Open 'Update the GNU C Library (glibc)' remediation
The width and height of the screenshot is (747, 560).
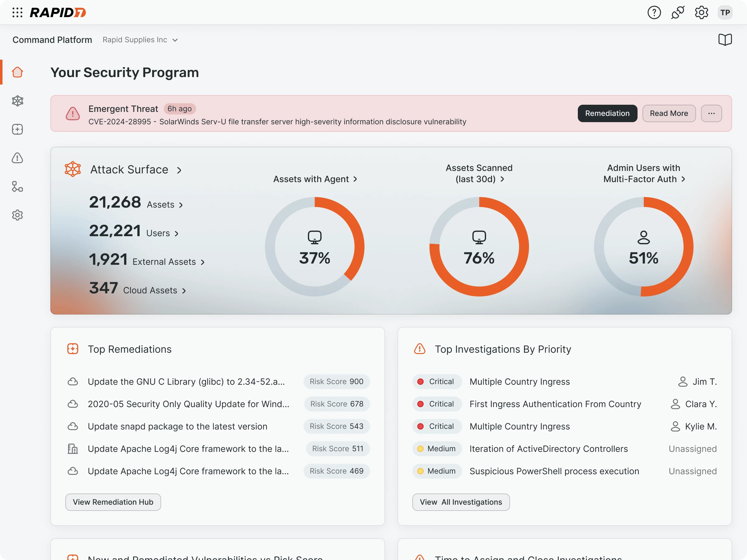[x=186, y=381]
